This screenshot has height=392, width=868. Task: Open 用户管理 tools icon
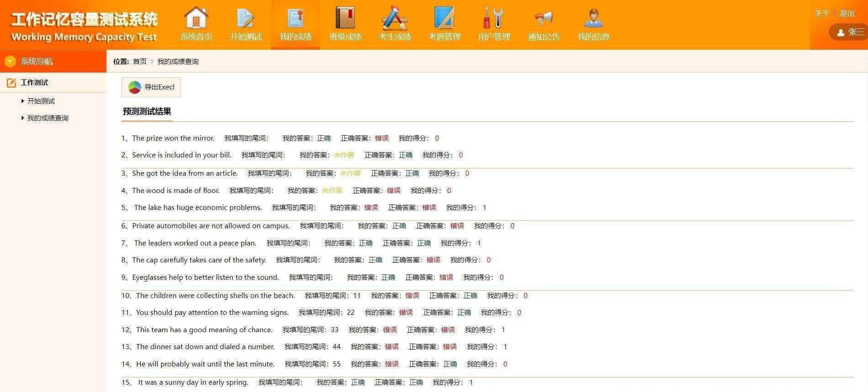click(494, 18)
